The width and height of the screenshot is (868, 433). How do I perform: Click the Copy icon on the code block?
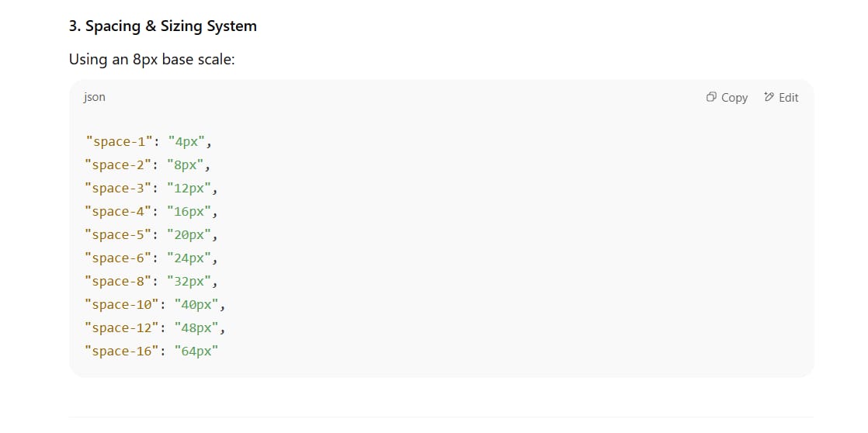[711, 97]
